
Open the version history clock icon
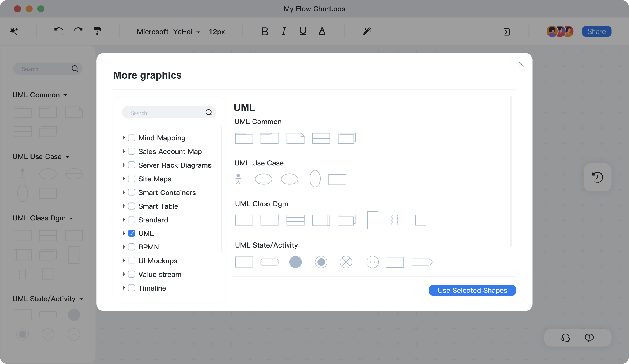597,177
